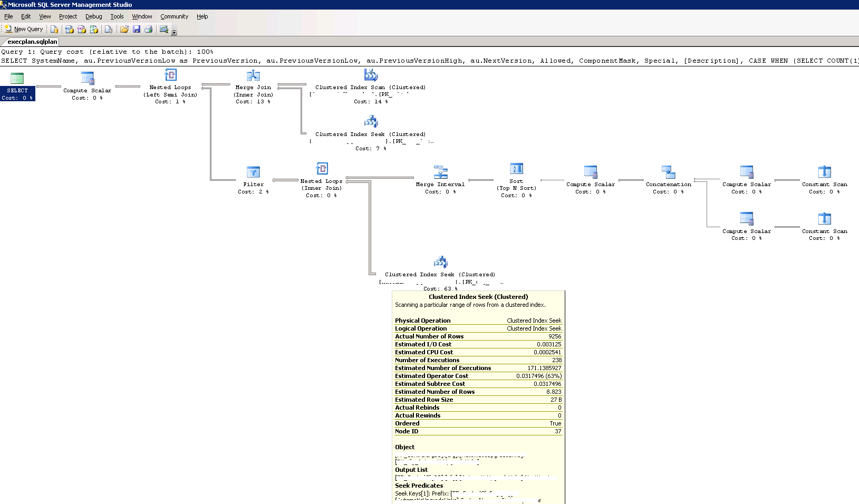Click the Node ID value 37
This screenshot has height=504, width=859.
(558, 431)
